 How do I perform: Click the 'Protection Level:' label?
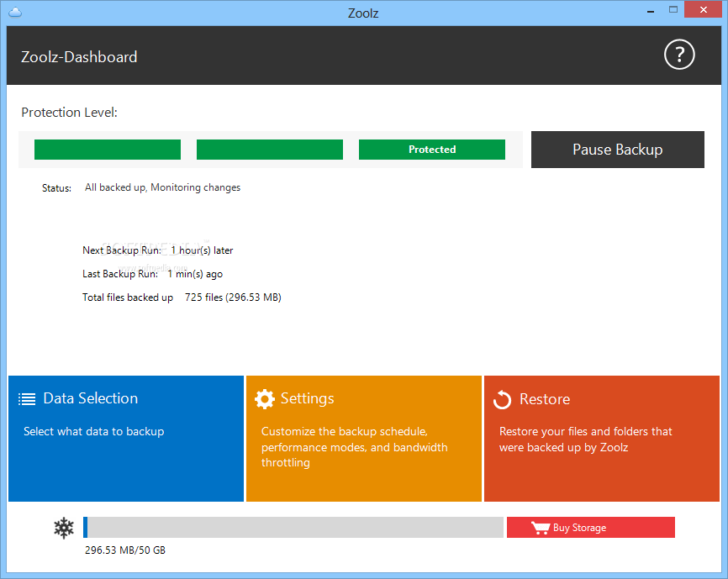point(69,113)
